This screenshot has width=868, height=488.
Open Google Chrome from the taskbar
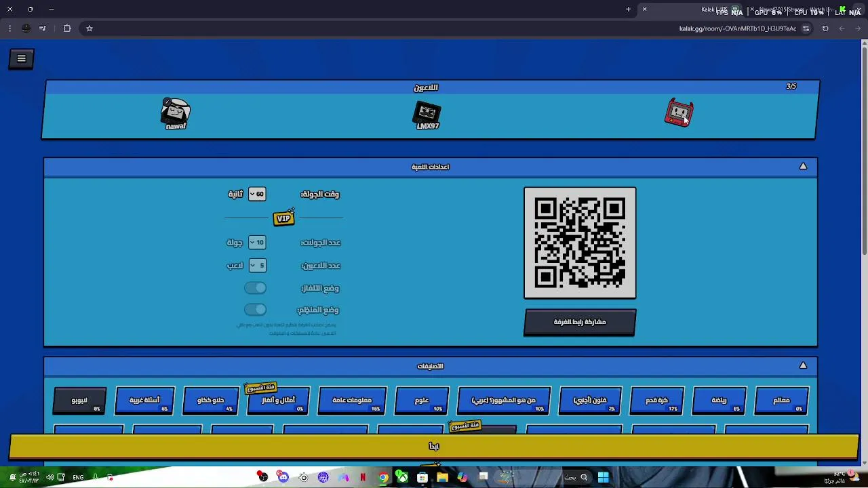click(383, 477)
